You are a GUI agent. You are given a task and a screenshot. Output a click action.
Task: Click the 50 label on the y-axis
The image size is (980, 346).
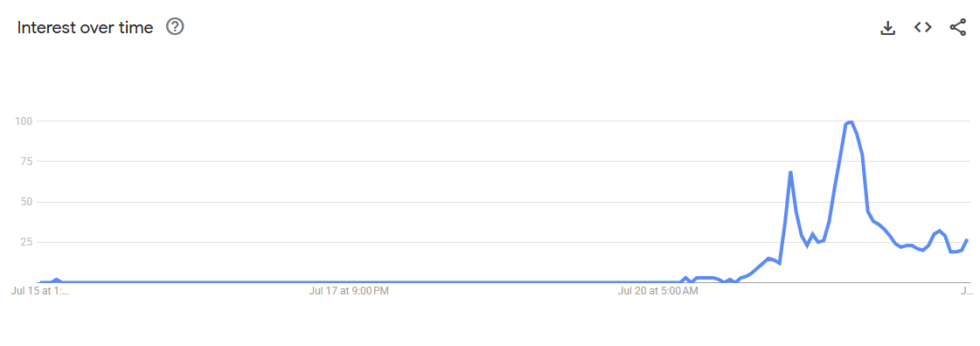[x=25, y=202]
